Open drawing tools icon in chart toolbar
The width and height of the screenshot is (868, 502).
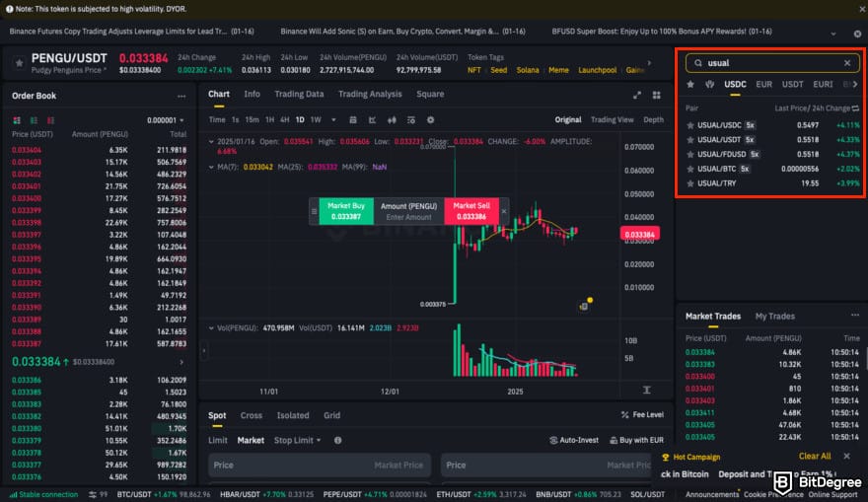(372, 119)
